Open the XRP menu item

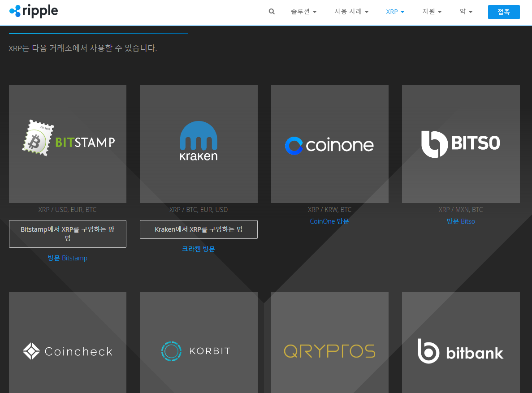point(395,12)
